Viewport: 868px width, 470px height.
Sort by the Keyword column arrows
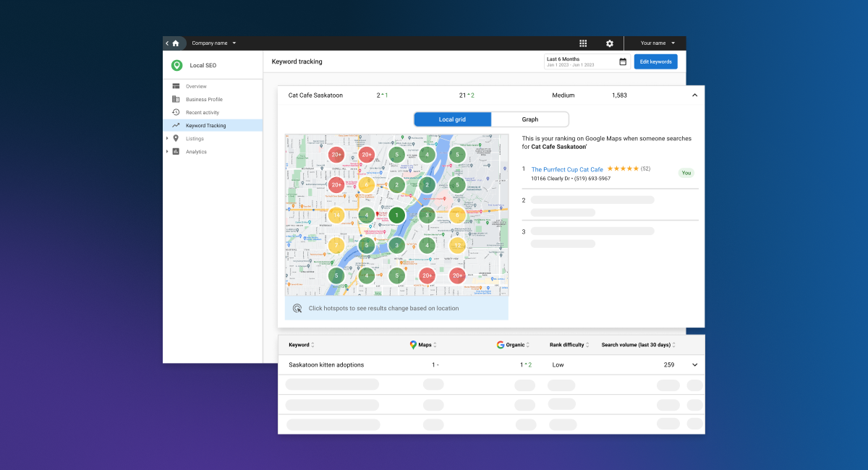(312, 345)
